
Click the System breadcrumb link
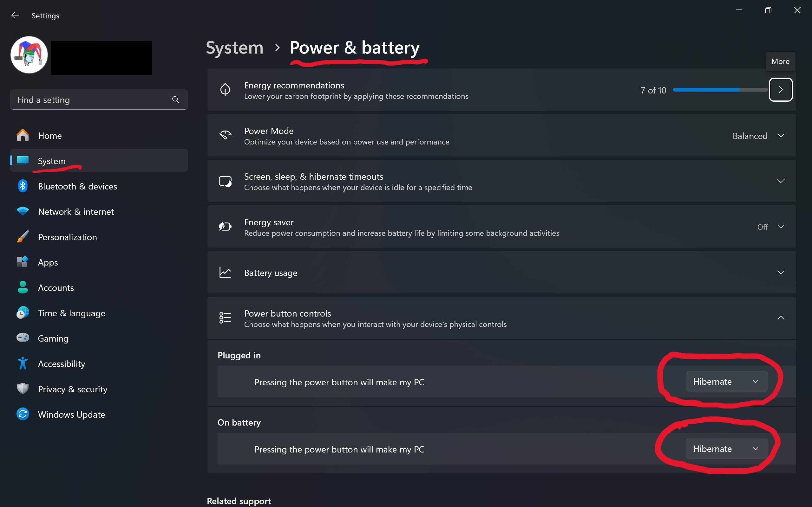tap(234, 48)
